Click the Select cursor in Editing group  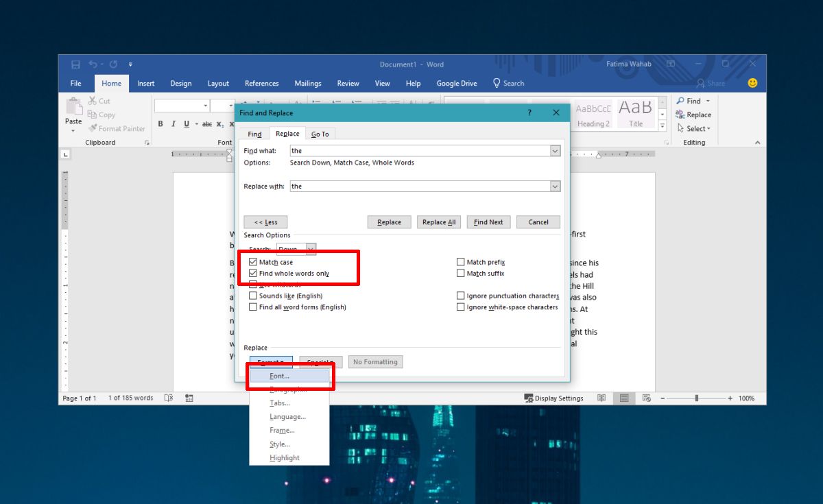tap(680, 128)
